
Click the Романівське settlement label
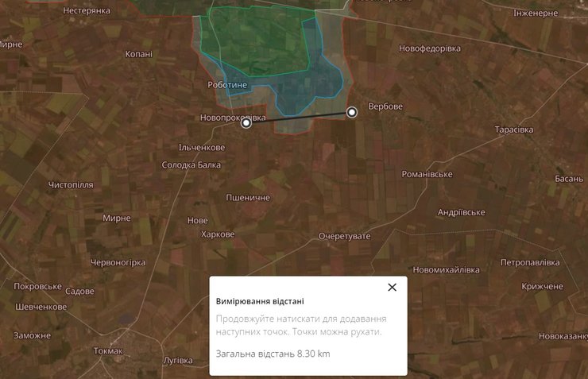coord(427,174)
